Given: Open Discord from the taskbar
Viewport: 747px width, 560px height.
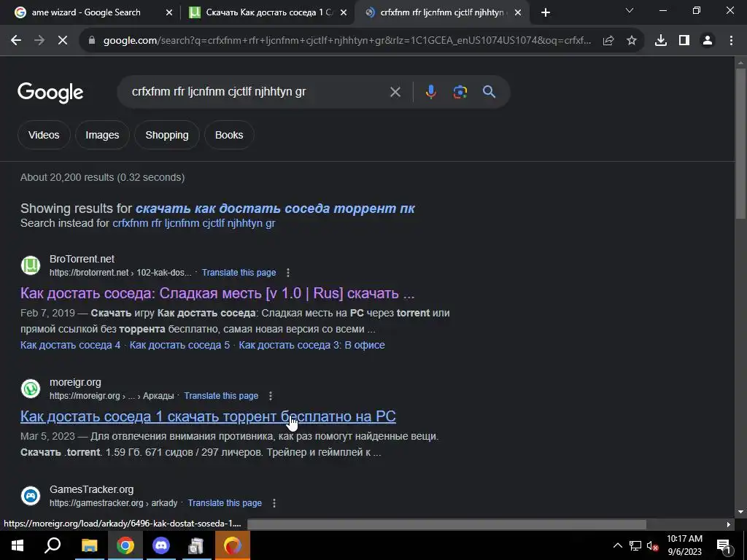Looking at the screenshot, I should click(x=161, y=545).
